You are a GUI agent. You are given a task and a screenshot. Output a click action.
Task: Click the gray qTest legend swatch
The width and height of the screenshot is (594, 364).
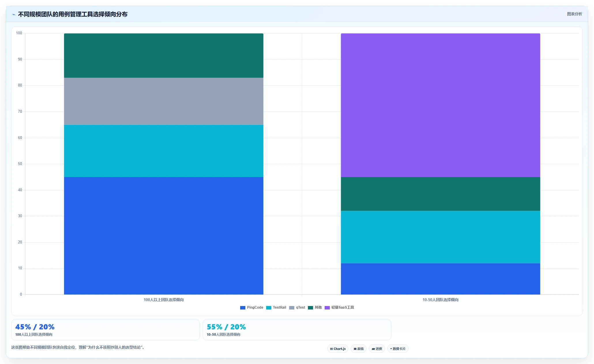click(292, 308)
